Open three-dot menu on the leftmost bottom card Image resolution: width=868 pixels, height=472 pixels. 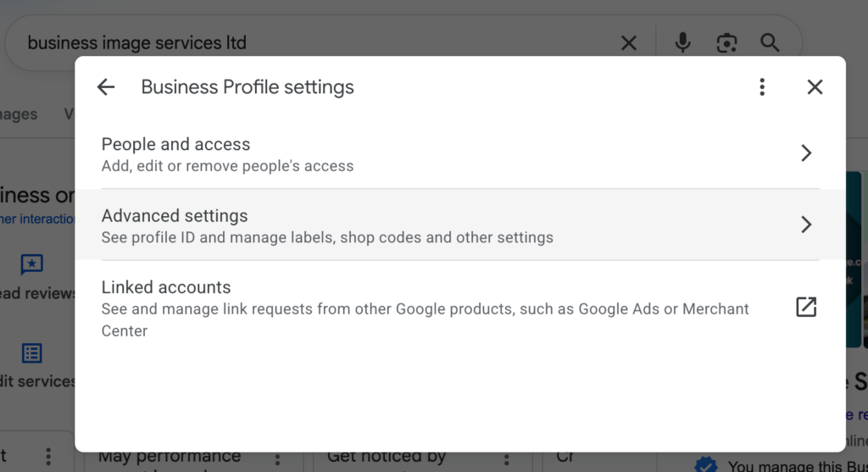48,457
